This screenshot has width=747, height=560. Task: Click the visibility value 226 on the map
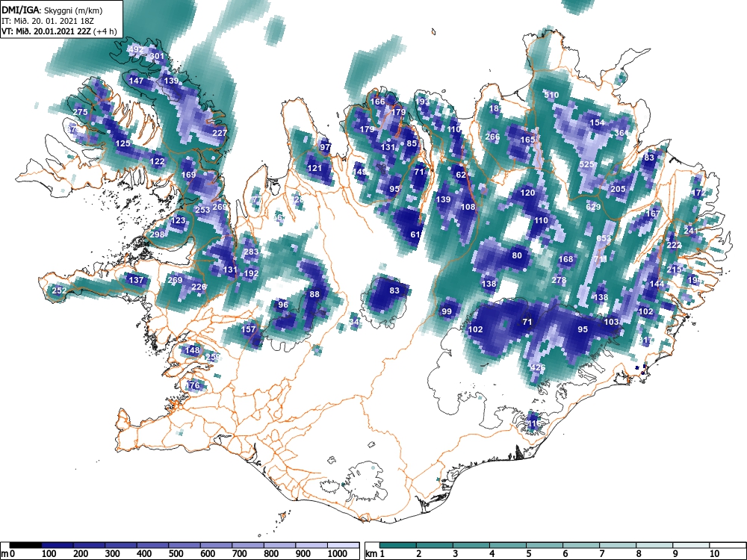click(x=199, y=287)
